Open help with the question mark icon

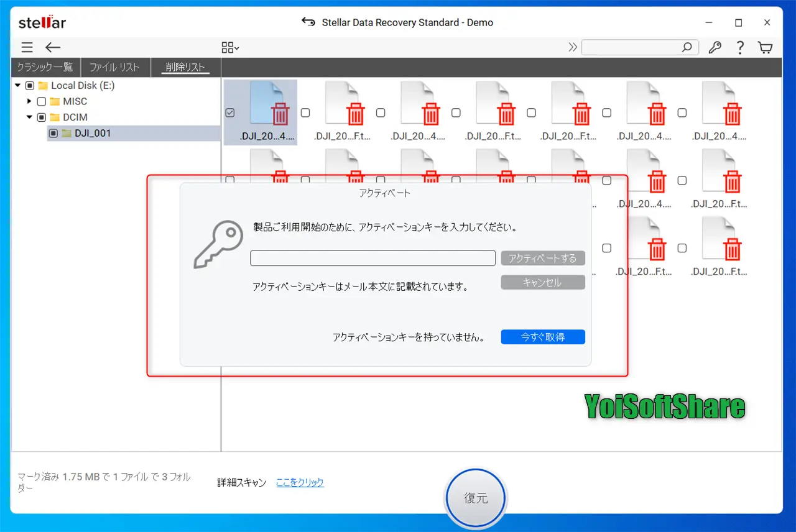[x=740, y=47]
